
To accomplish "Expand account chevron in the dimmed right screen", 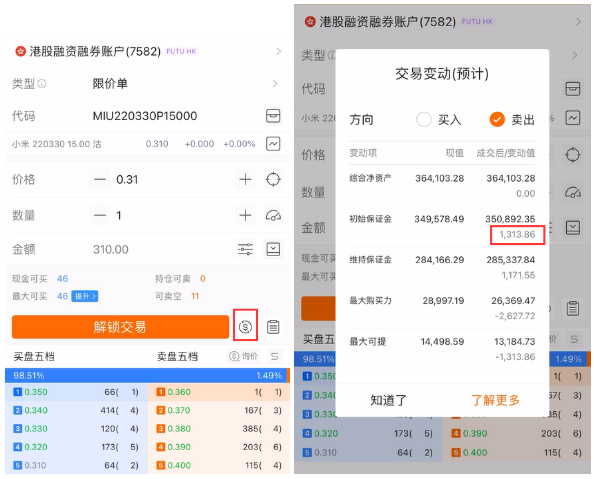I will click(x=578, y=22).
